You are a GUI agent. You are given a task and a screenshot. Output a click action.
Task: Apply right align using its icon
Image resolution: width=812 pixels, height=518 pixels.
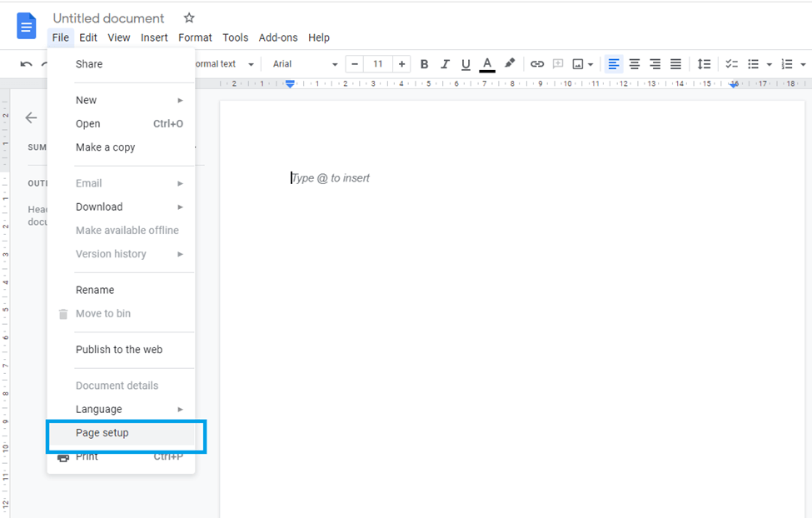pos(655,64)
